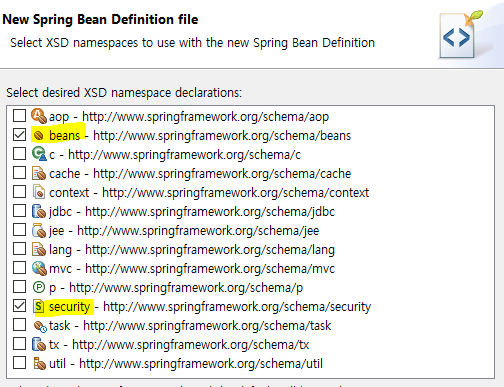Click the security namespace S icon
Screen dimensions: 504x387
tap(39, 306)
